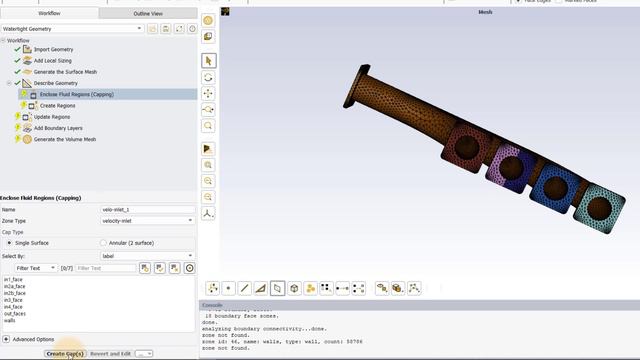Collapse the Describe Geometry tree node
The height and width of the screenshot is (360, 640).
coord(9,83)
